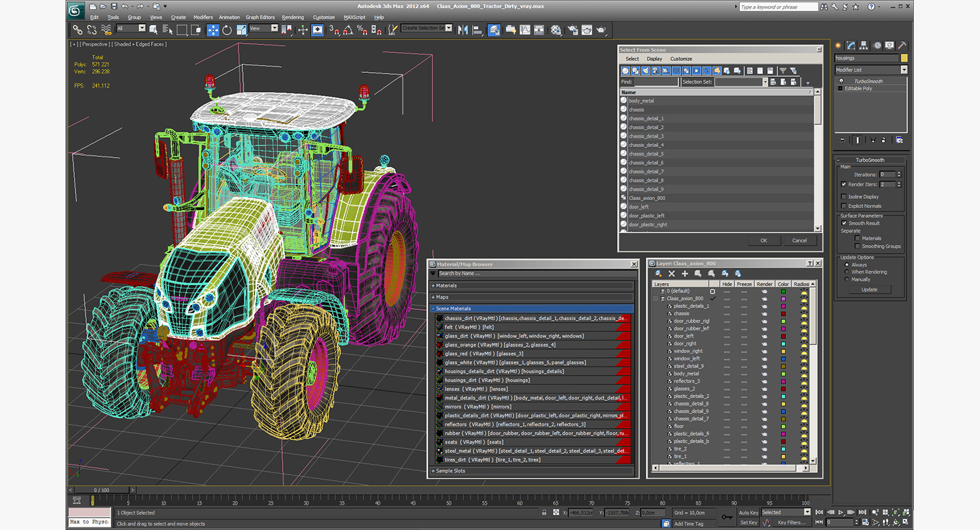Click Delete layer X icon in Layer dialog
Viewport: 980px width, 530px height.
pyautogui.click(x=671, y=273)
